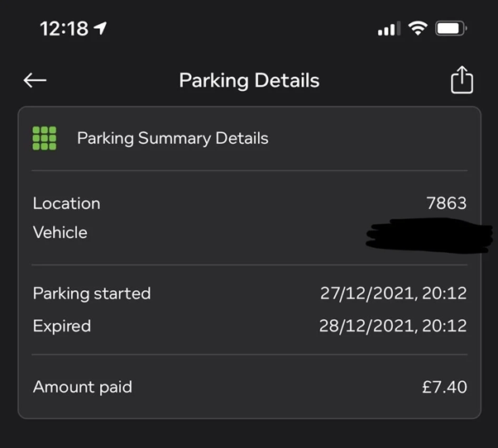The image size is (498, 448).
Task: Tap the battery status icon
Action: pos(452,29)
